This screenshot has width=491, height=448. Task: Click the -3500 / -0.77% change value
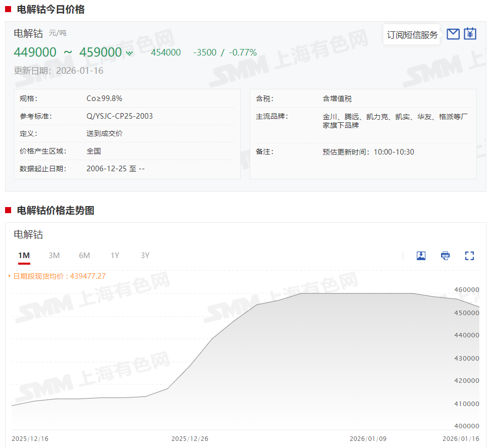pyautogui.click(x=225, y=53)
